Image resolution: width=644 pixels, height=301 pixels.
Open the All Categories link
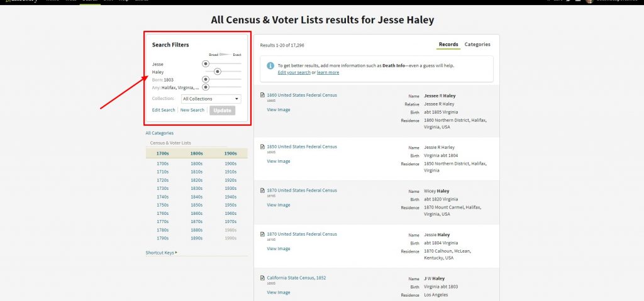[x=160, y=133]
